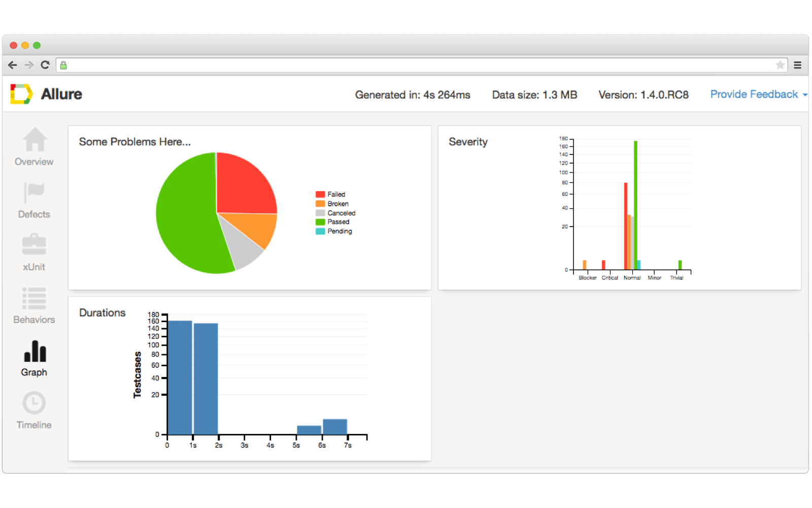Screen dimensions: 812x508
Task: Click the orange Blocker severity bar
Action: click(x=585, y=265)
